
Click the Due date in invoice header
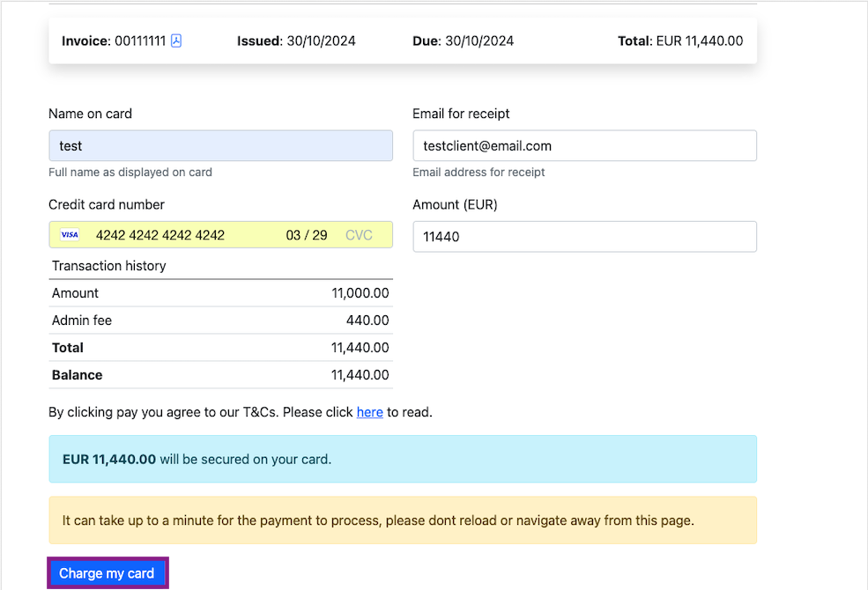pyautogui.click(x=479, y=41)
